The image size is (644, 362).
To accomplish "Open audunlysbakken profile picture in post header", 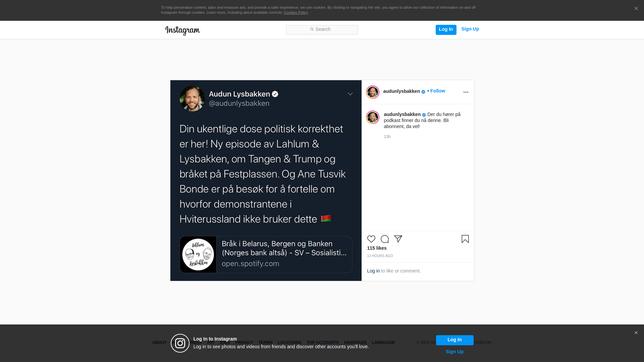I will click(372, 92).
